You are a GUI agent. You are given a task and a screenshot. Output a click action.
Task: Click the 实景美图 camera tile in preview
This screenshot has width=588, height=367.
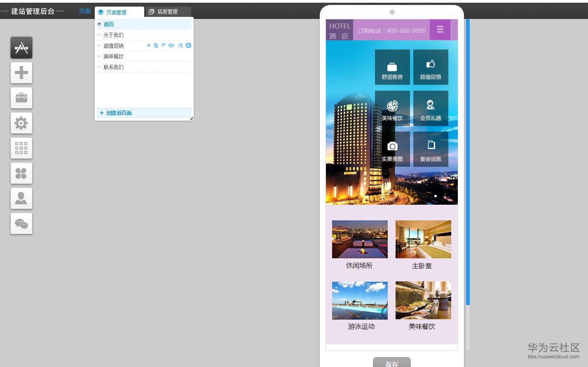pyautogui.click(x=392, y=149)
